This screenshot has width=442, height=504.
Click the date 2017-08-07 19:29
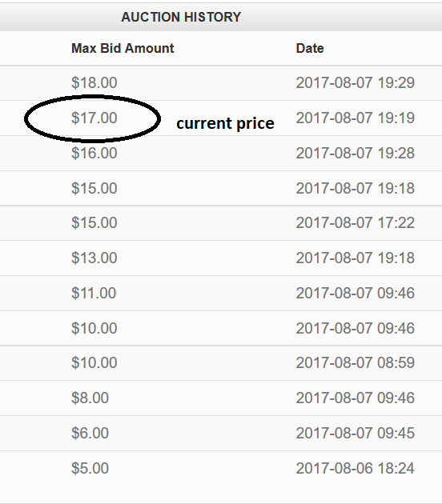(x=356, y=82)
